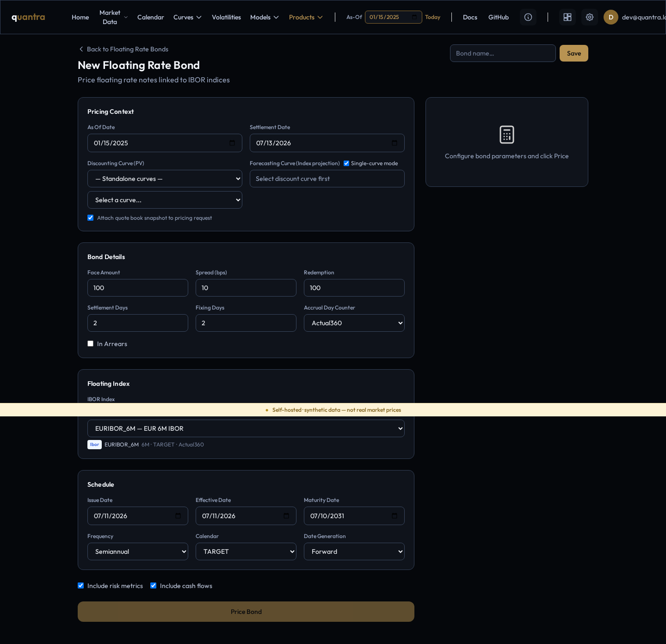This screenshot has height=644, width=666.
Task: Open the dashboard layout icon
Action: 567,17
